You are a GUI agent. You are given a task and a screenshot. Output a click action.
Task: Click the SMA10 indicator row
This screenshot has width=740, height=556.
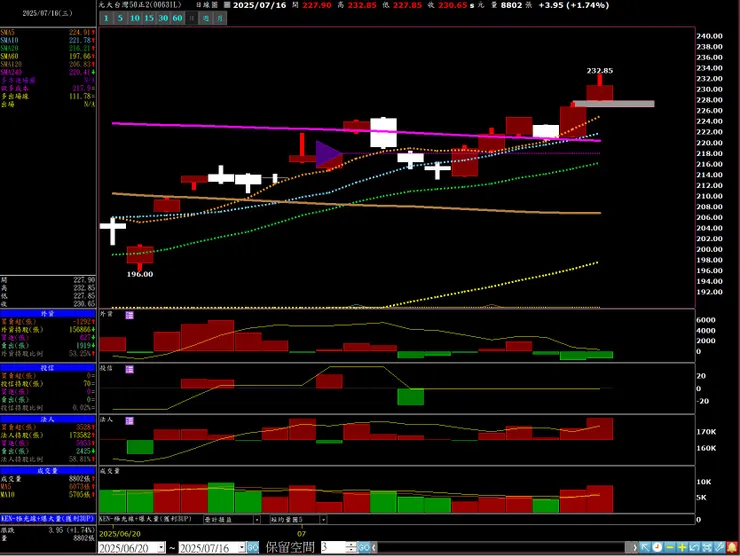pyautogui.click(x=48, y=41)
